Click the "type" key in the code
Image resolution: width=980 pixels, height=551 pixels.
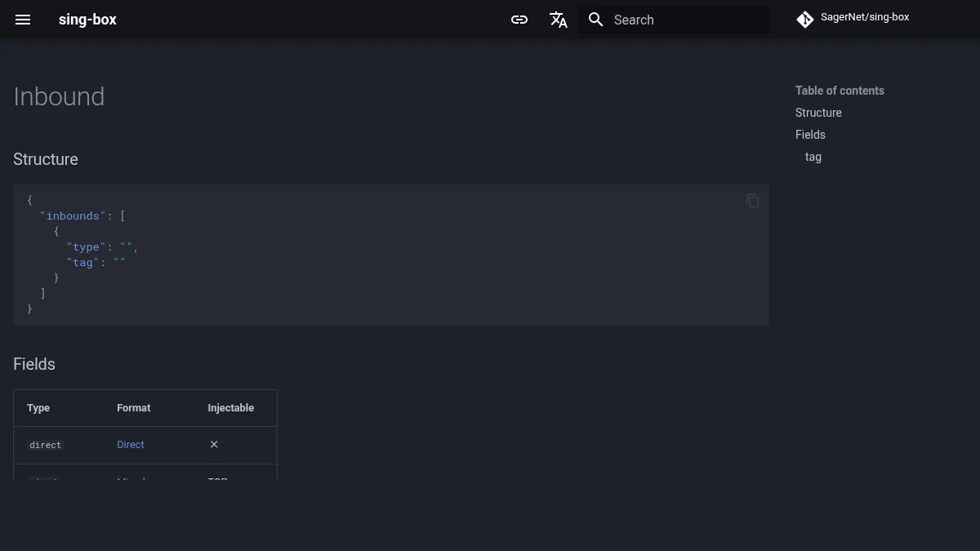[x=87, y=247]
